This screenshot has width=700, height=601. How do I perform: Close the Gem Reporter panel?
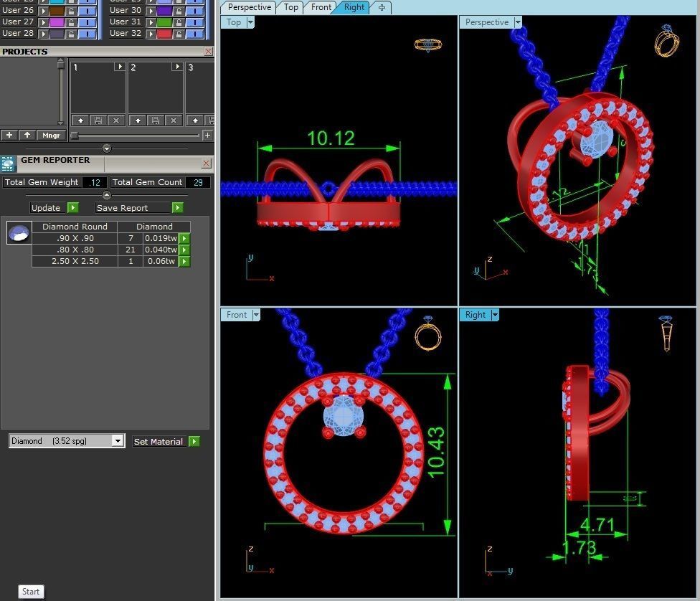coord(207,163)
